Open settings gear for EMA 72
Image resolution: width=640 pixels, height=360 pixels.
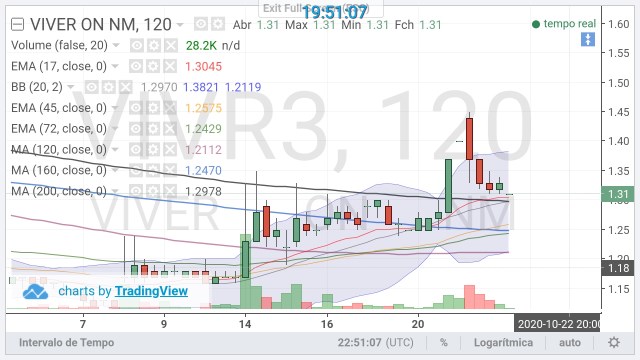(154, 129)
